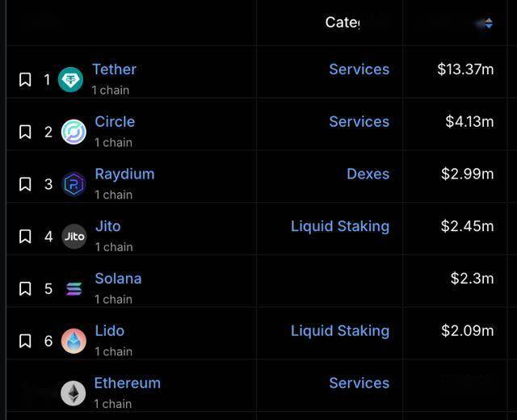Open Services category link for Ethereum
This screenshot has width=517, height=420.
coord(359,383)
